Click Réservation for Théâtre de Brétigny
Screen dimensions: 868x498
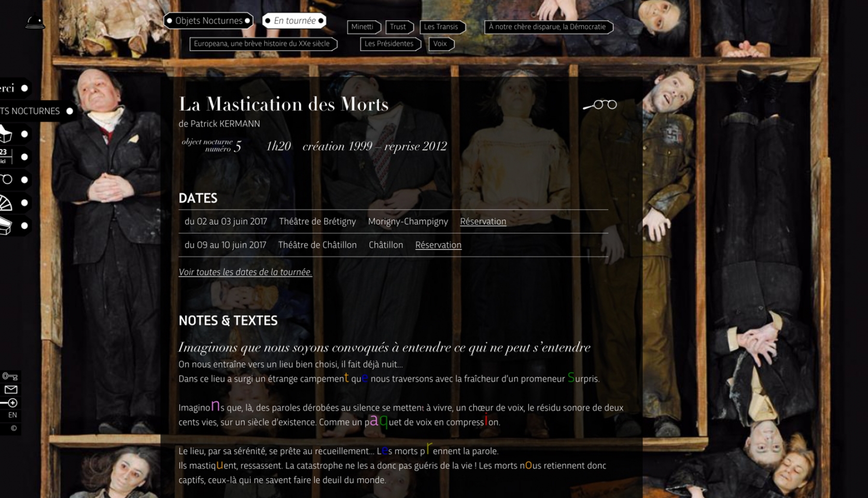[x=483, y=222]
